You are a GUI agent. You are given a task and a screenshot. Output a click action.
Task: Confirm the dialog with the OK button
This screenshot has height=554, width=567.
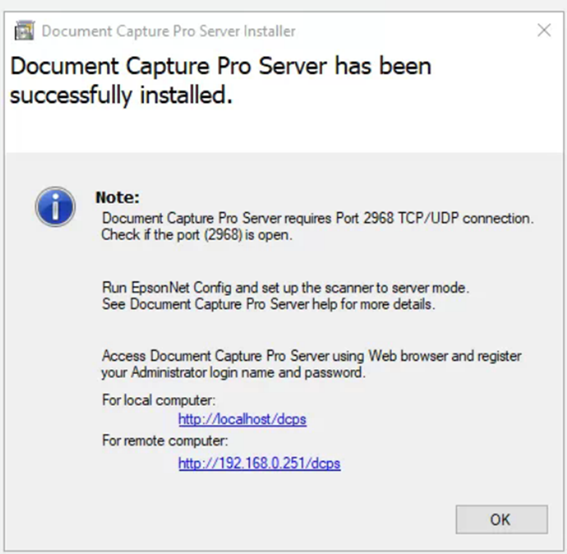[x=502, y=519]
